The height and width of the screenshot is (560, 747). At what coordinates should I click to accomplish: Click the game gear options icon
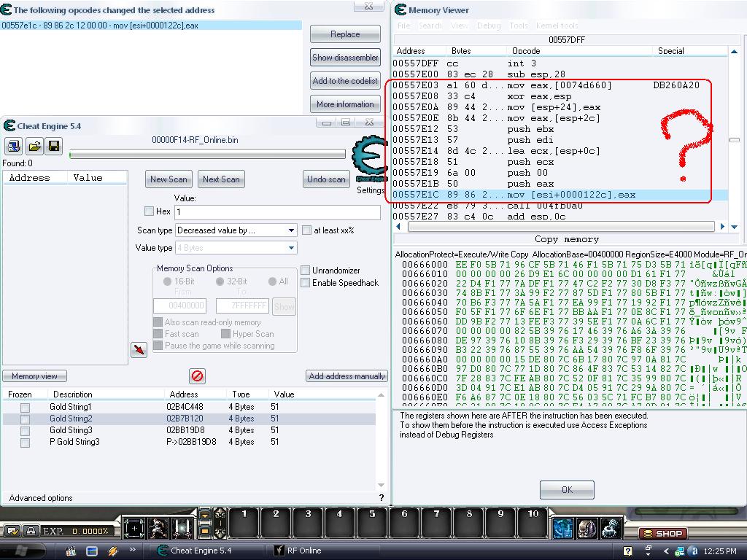click(x=611, y=528)
